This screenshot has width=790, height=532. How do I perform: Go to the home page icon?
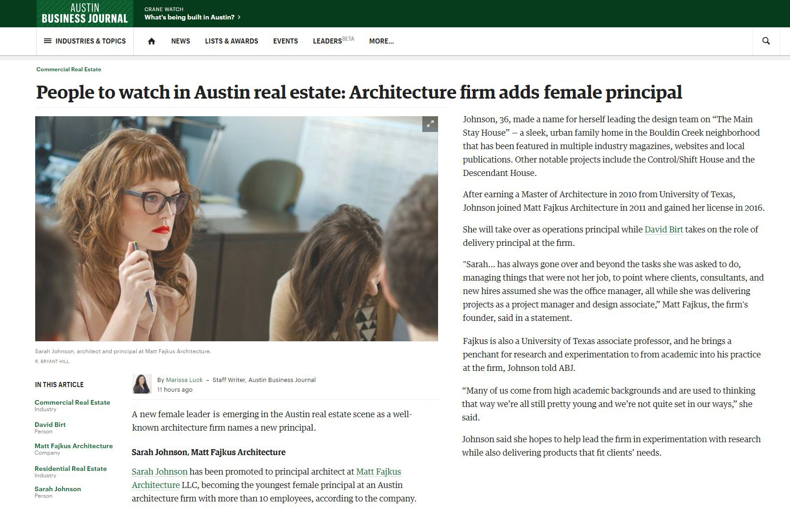151,41
